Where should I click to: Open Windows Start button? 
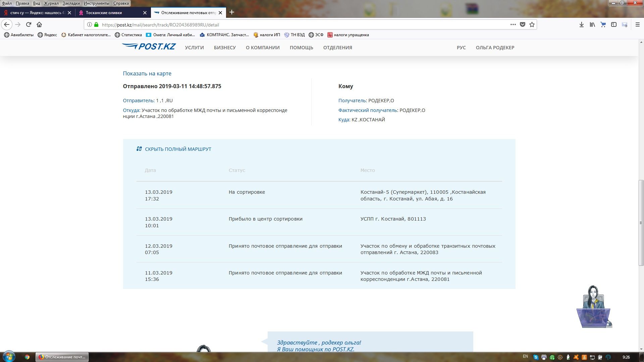pos(9,356)
